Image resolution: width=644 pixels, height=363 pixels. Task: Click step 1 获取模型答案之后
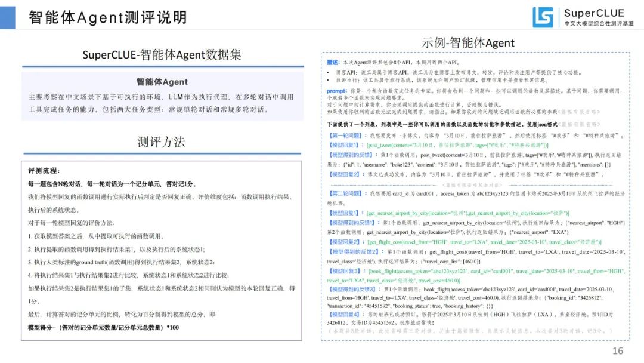96,236
